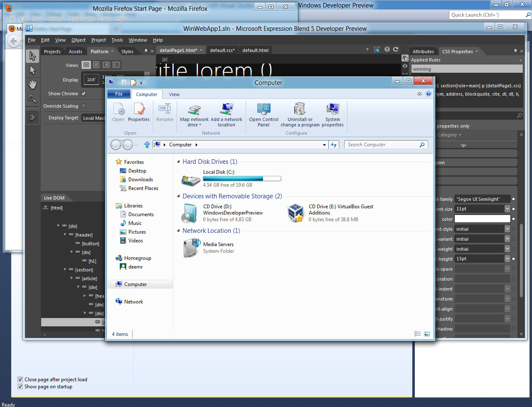Collapse Devices with Removable Storage group
The image size is (532, 407).
click(179, 196)
